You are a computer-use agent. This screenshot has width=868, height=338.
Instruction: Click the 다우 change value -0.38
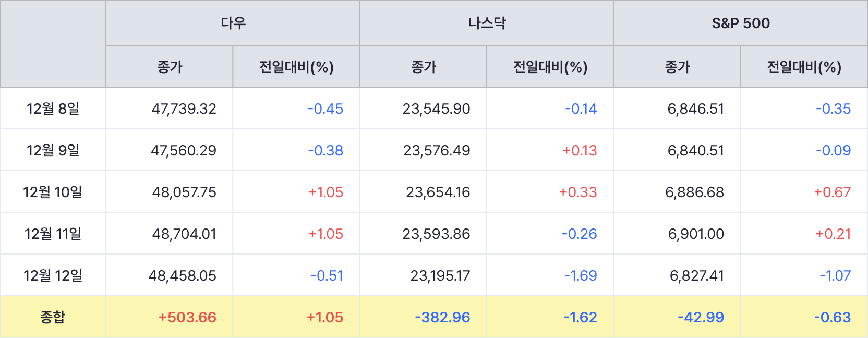(325, 150)
